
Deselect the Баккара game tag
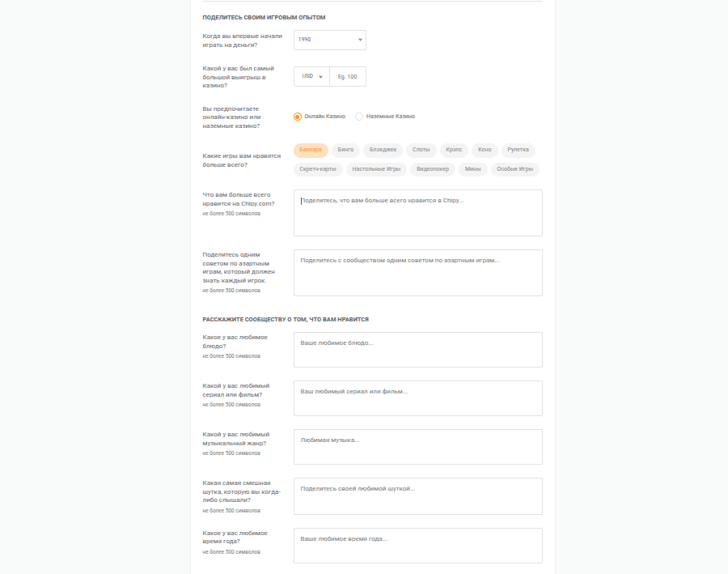click(311, 150)
